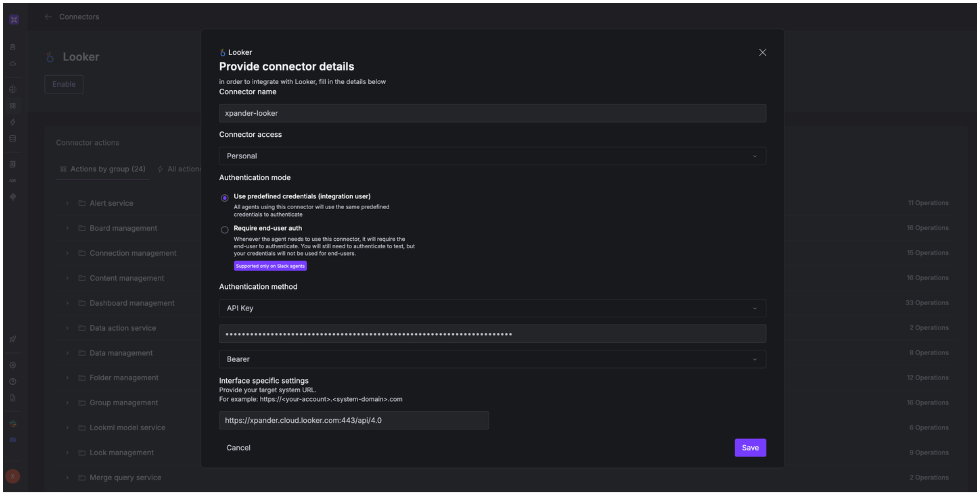980x495 pixels.
Task: Click the Cancel button in dialog
Action: [x=238, y=448]
